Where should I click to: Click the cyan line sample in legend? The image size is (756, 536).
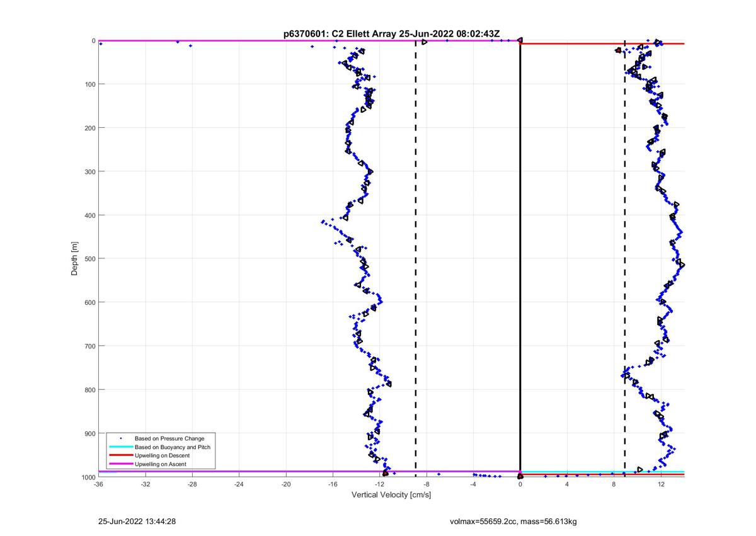[120, 447]
